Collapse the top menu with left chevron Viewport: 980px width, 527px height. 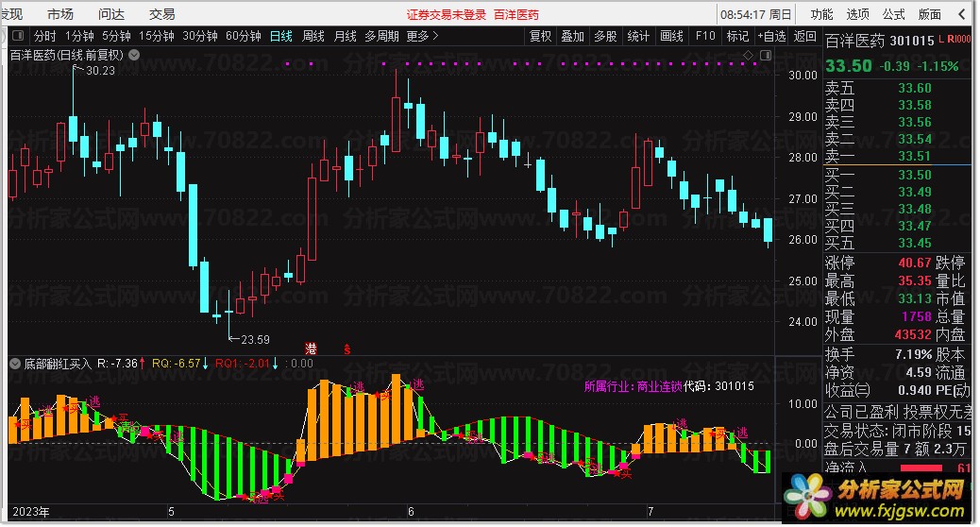click(962, 14)
